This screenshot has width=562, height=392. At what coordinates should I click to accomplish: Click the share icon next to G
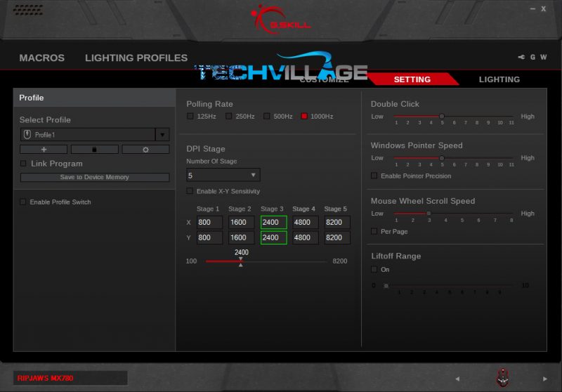pos(521,58)
